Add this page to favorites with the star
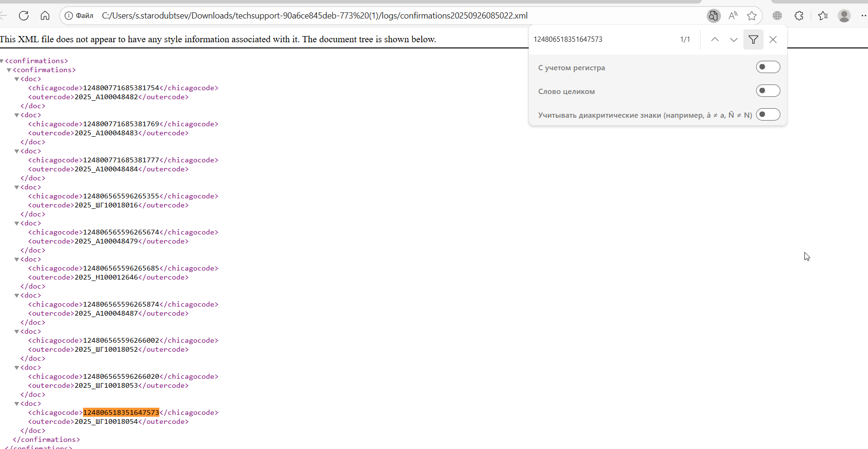Image resolution: width=868 pixels, height=449 pixels. click(752, 16)
